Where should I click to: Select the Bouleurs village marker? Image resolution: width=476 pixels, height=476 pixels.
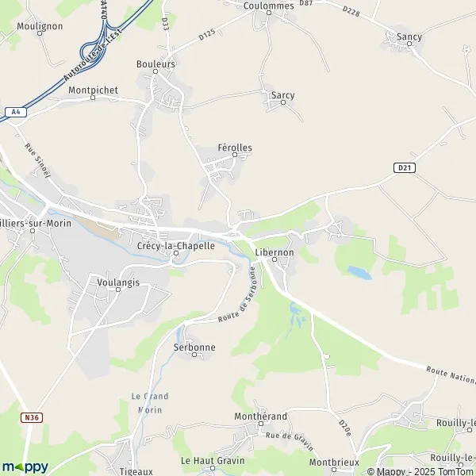[x=155, y=71]
